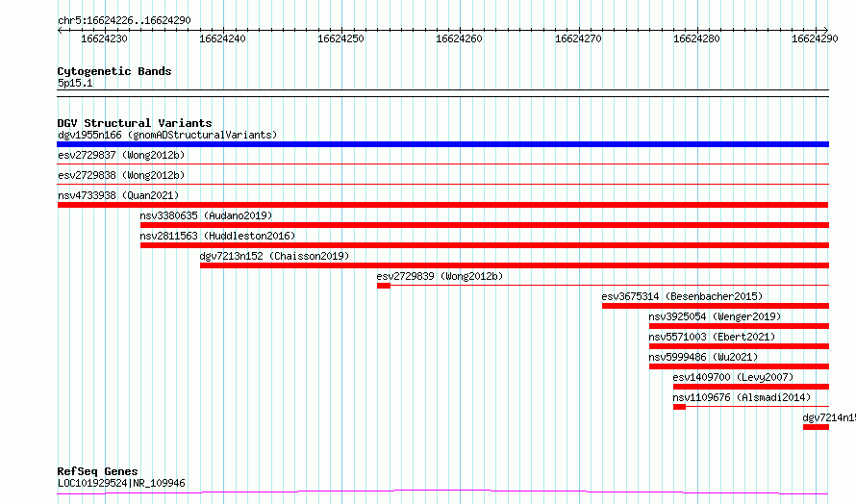The height and width of the screenshot is (504, 856).
Task: Select the red esv3675314 variant bar
Action: (x=716, y=306)
